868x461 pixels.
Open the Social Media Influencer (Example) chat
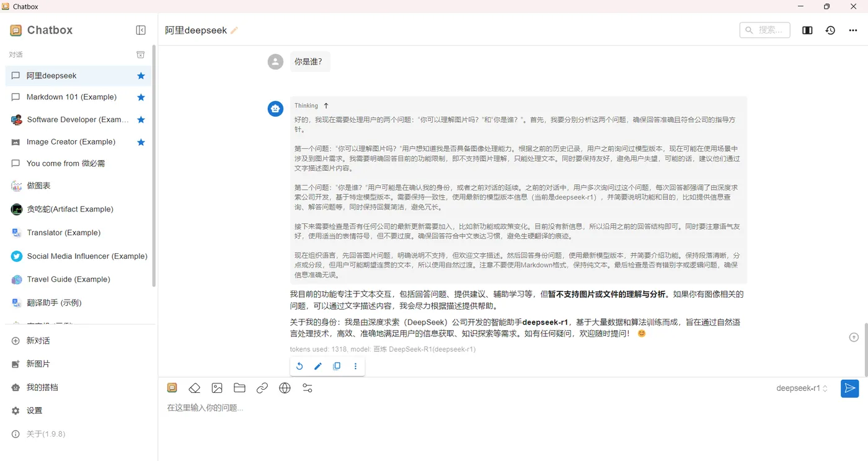(78, 256)
